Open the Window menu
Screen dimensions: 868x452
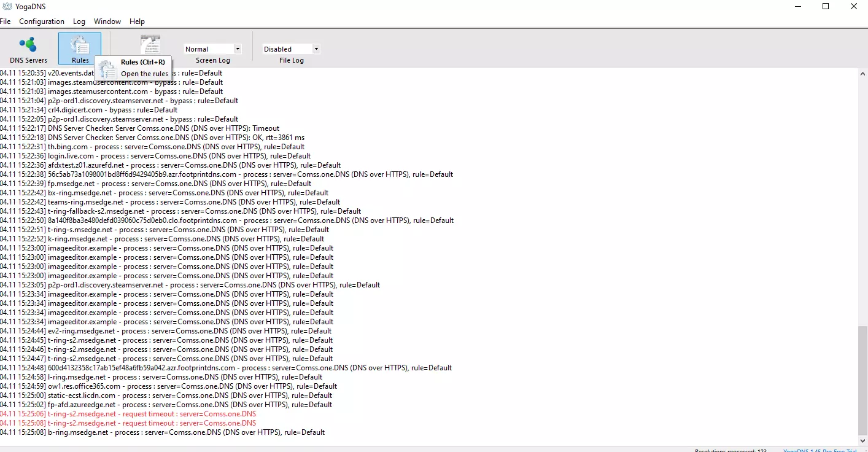click(x=107, y=21)
